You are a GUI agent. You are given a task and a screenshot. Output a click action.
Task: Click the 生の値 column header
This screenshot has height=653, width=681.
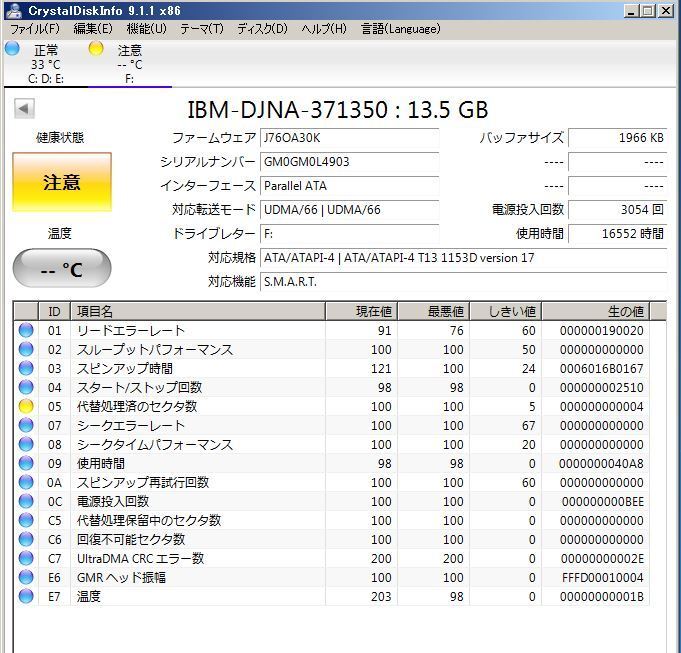click(x=625, y=311)
